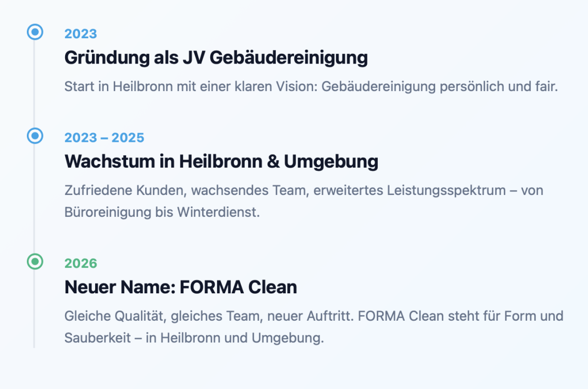The image size is (588, 389).
Task: Select the green "2026" year label
Action: coord(81,264)
